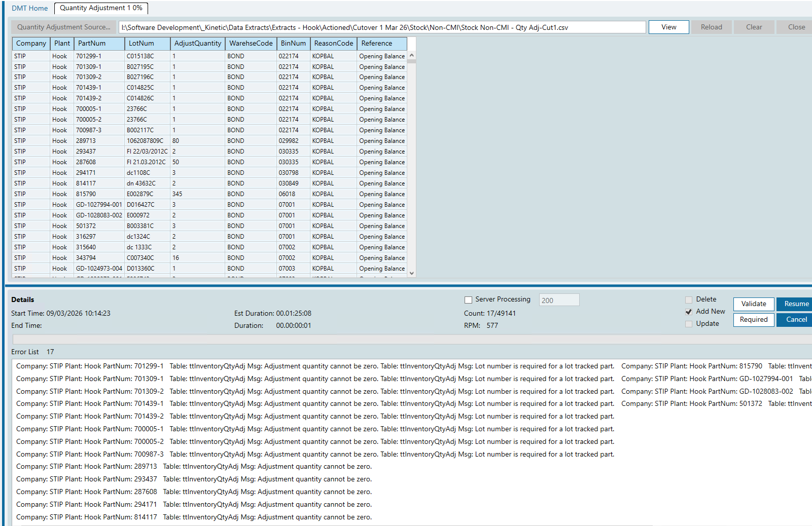Sort by the PartNum column header
Viewport: 812px width, 526px height.
(x=99, y=44)
